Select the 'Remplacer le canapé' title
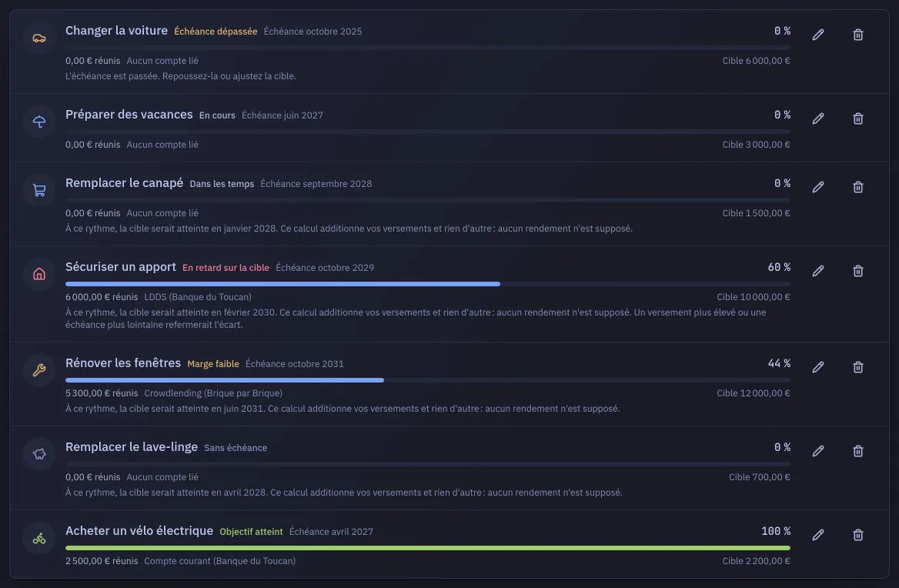899x588 pixels. click(125, 183)
